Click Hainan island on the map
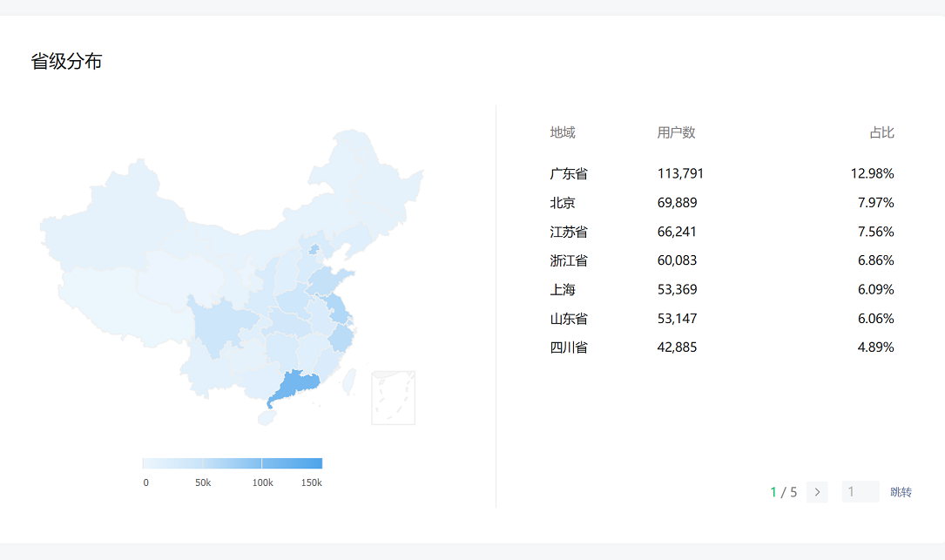945x560 pixels. click(x=267, y=417)
